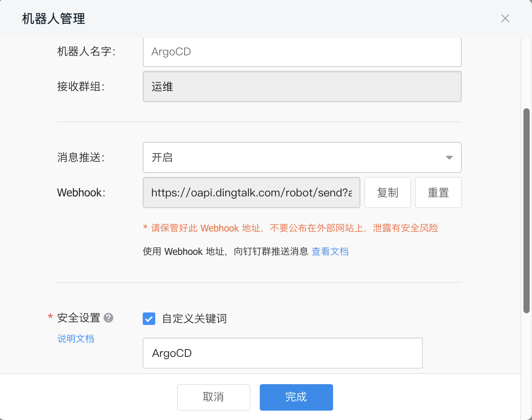Confirm settings with the 完成 button
Viewport: 532px width, 420px height.
pos(296,397)
